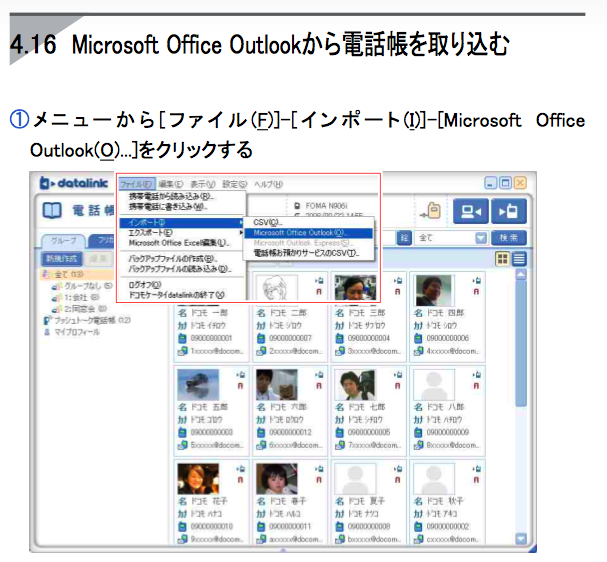Switch to thumbnail grid view

(502, 259)
